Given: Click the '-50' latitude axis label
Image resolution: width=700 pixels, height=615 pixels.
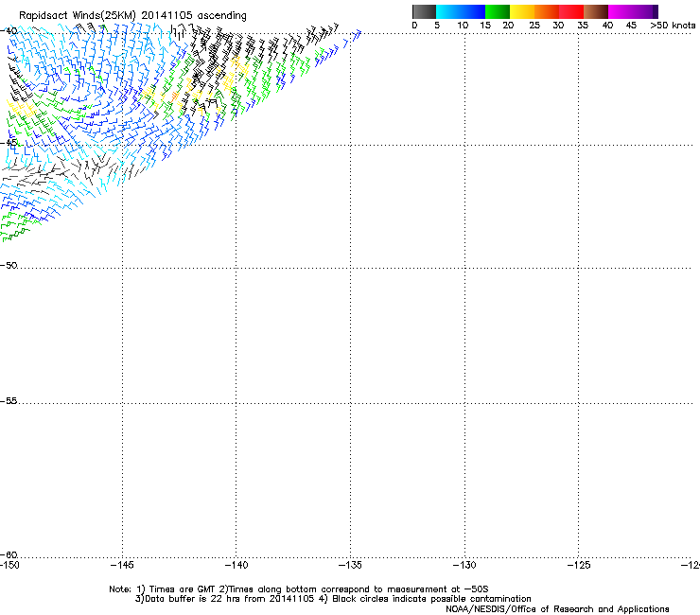Looking at the screenshot, I should pyautogui.click(x=9, y=265).
